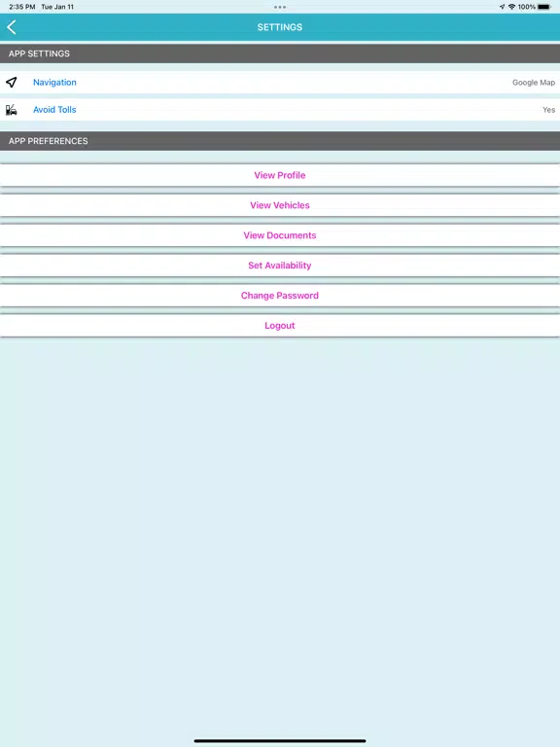Choose Change Password
Screen dimensions: 560x747
point(280,296)
